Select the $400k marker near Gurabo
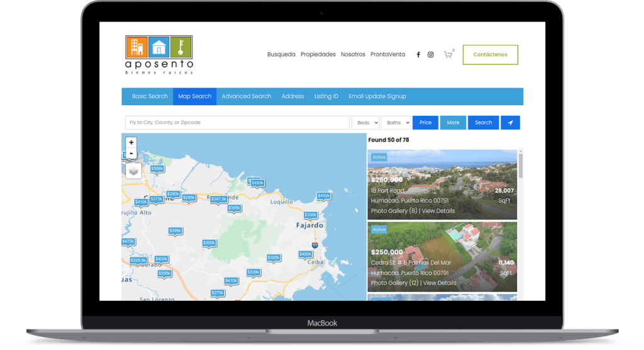The width and height of the screenshot is (644, 350). pos(161,259)
